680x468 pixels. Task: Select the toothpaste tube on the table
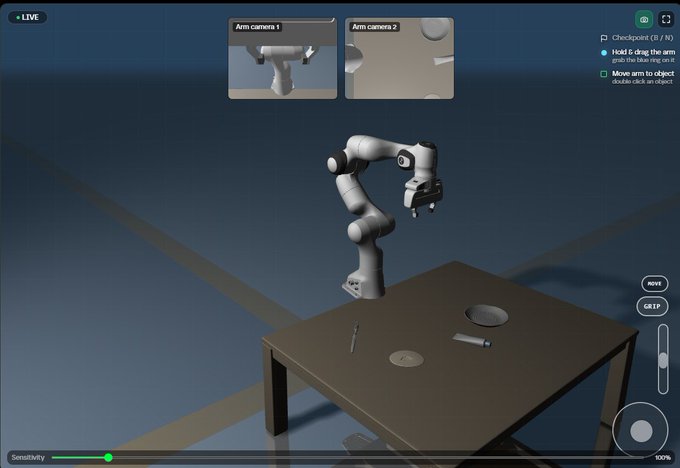[472, 340]
